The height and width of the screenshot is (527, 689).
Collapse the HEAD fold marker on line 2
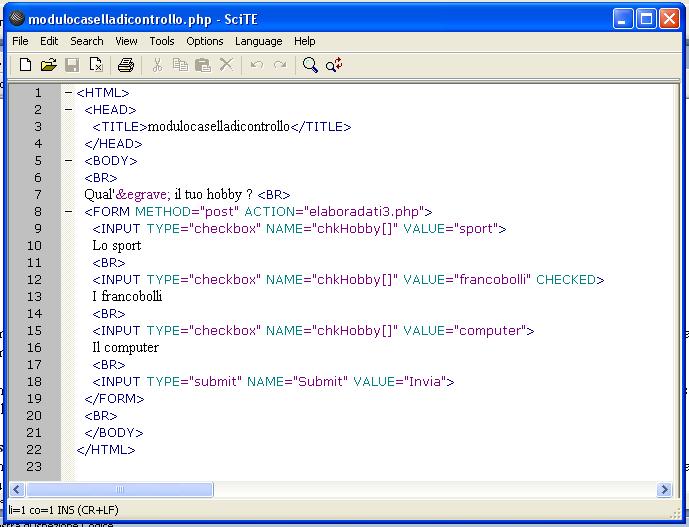coord(68,110)
